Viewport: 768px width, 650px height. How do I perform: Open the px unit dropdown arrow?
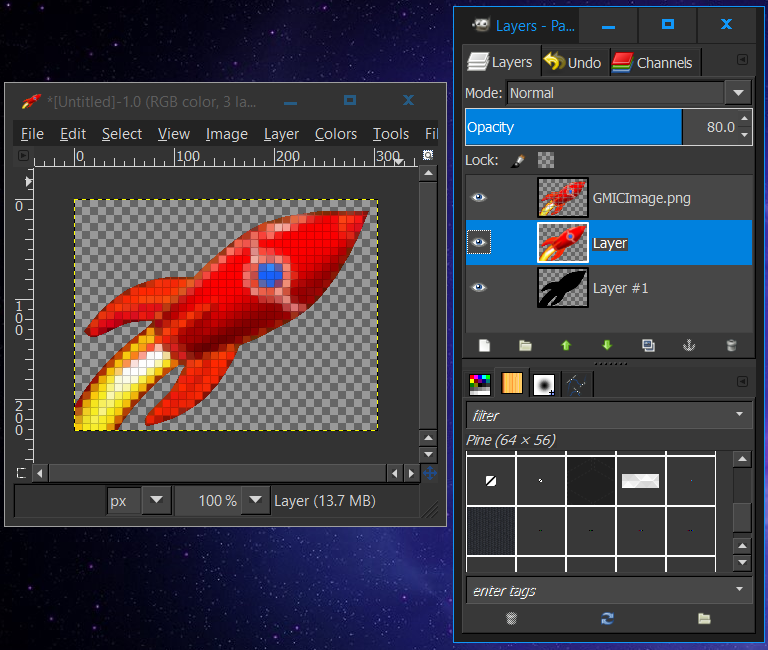(157, 500)
